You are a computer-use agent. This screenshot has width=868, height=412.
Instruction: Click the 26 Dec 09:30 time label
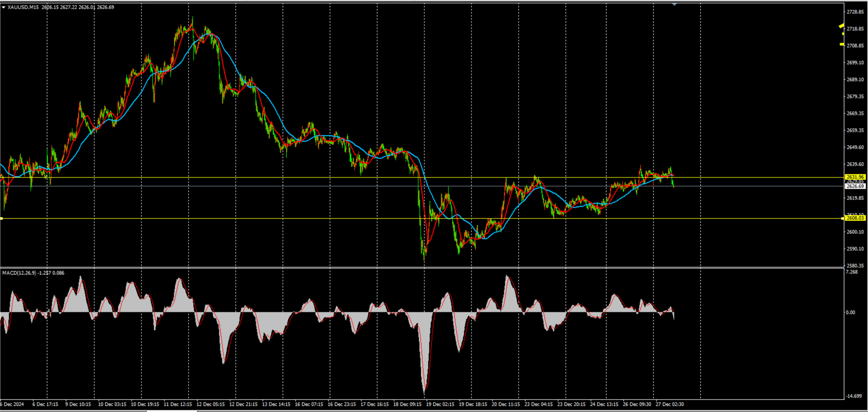pyautogui.click(x=637, y=404)
